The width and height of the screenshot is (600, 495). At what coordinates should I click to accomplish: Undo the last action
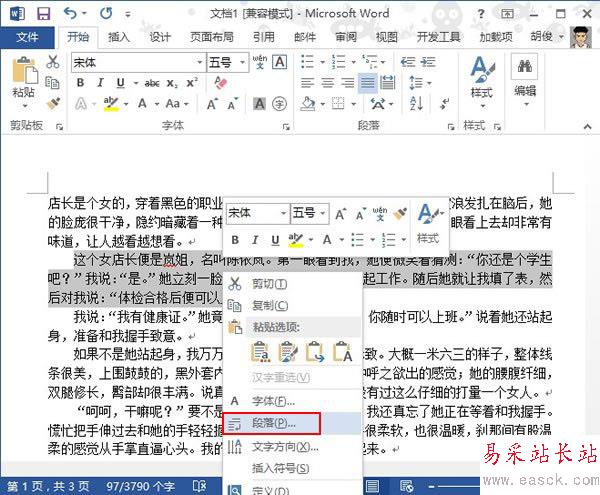point(70,14)
